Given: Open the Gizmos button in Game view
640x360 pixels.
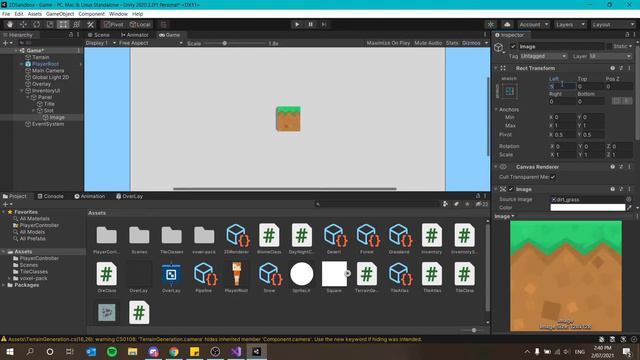Looking at the screenshot, I should 471,43.
